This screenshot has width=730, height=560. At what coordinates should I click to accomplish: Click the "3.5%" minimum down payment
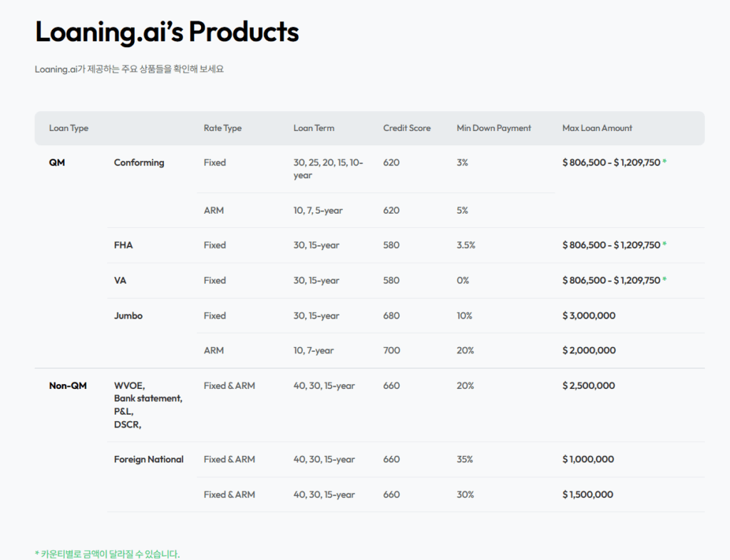coord(466,245)
